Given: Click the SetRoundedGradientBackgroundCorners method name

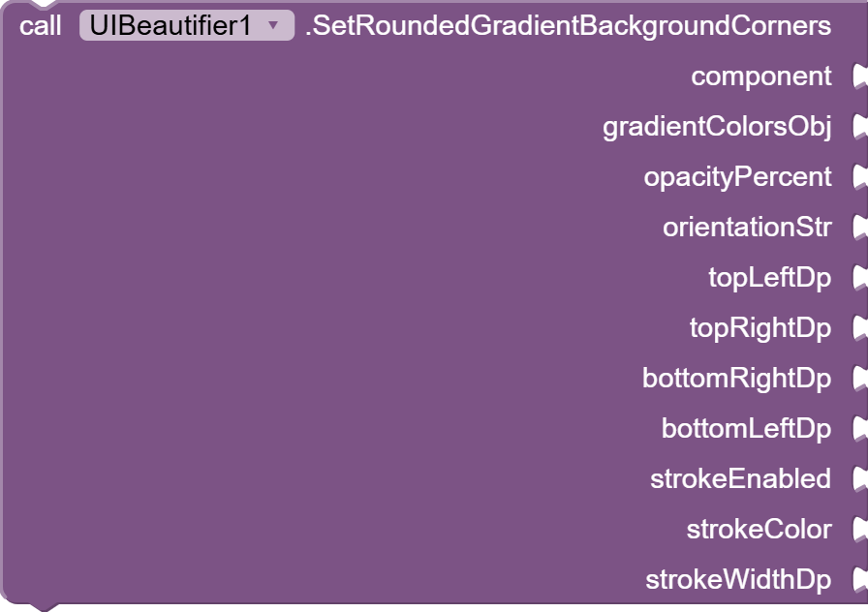Looking at the screenshot, I should click(568, 26).
